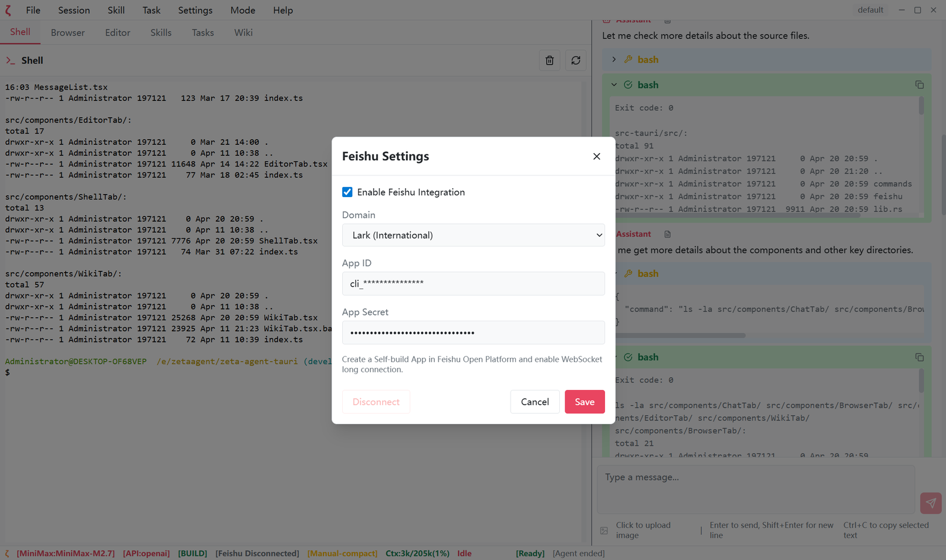The width and height of the screenshot is (946, 560).
Task: Click the Disconnect button
Action: tap(376, 402)
